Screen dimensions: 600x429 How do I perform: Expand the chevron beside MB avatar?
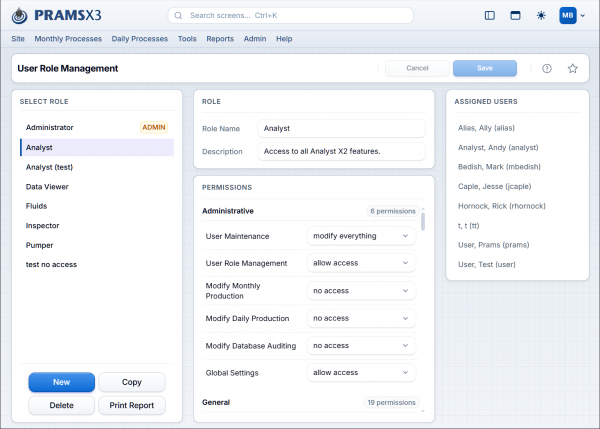(582, 16)
